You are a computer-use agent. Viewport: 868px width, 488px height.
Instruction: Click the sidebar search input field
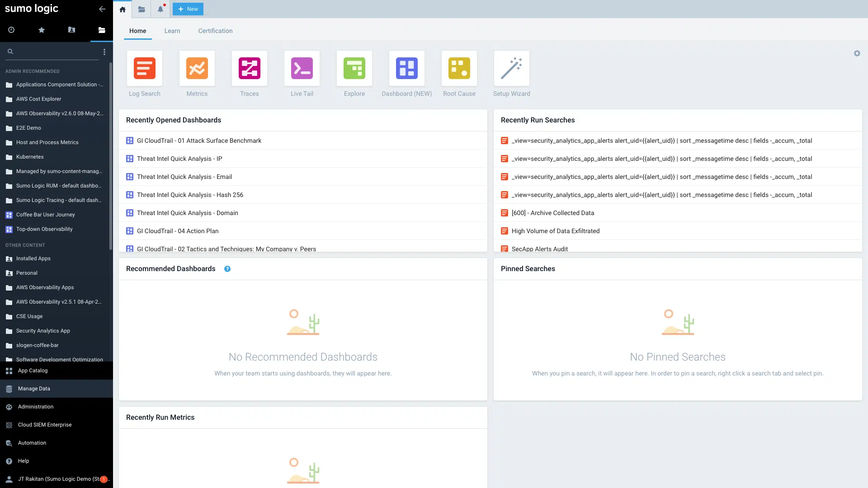click(54, 52)
